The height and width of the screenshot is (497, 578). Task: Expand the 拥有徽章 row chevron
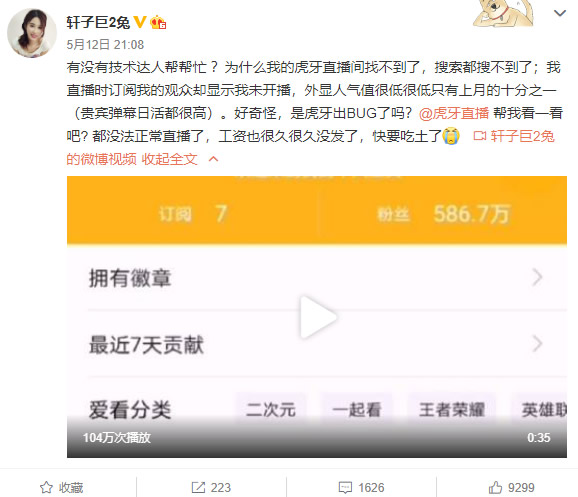pos(537,277)
